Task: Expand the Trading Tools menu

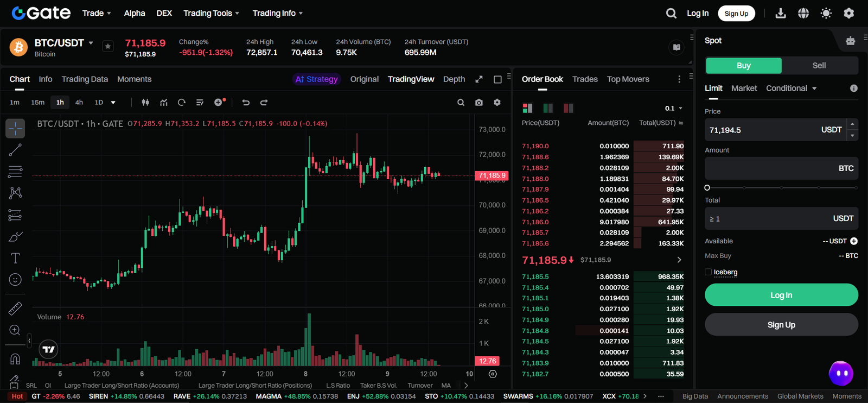Action: pos(211,13)
